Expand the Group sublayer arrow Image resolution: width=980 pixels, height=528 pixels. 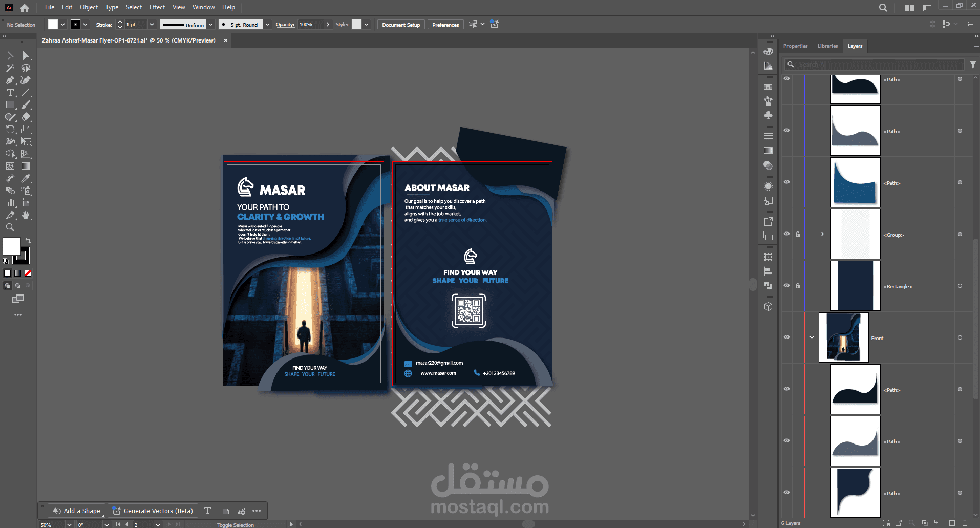pyautogui.click(x=823, y=234)
